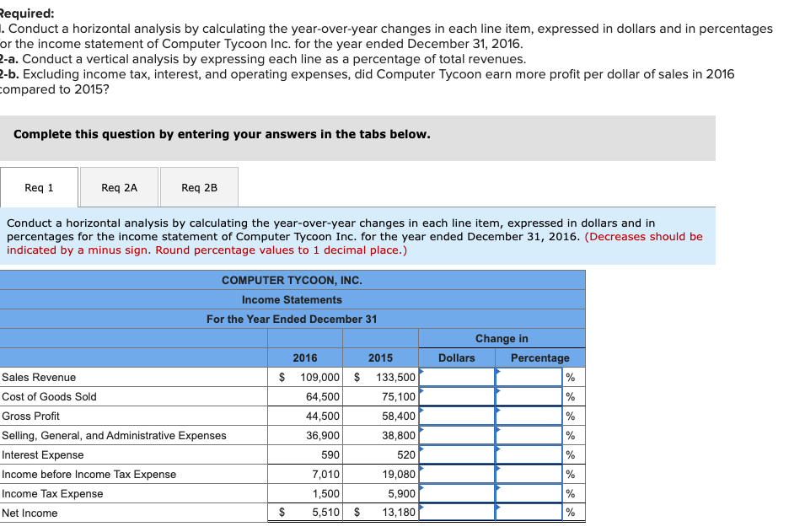Click the Dollars input for Interest Expense
This screenshot has width=789, height=532.
pyautogui.click(x=456, y=454)
